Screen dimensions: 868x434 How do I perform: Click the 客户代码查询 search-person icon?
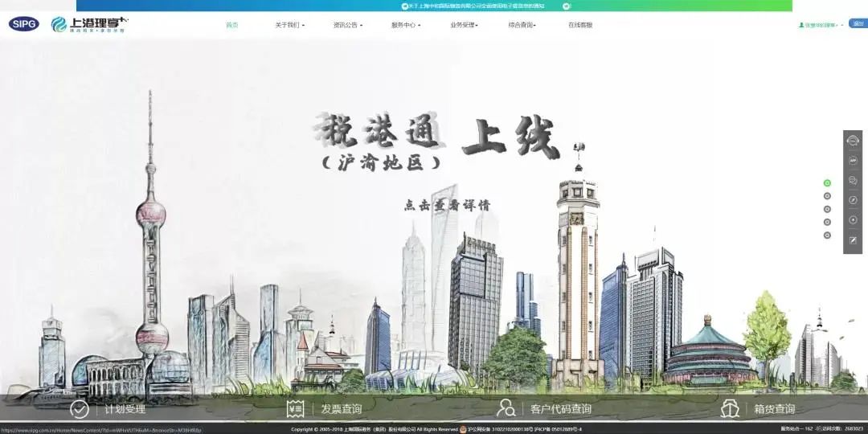click(506, 408)
